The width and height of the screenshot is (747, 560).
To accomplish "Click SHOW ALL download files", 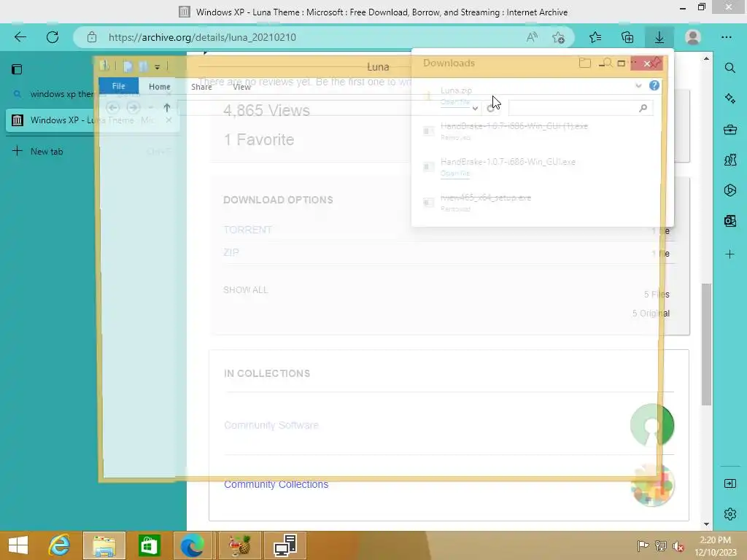I will (x=245, y=290).
